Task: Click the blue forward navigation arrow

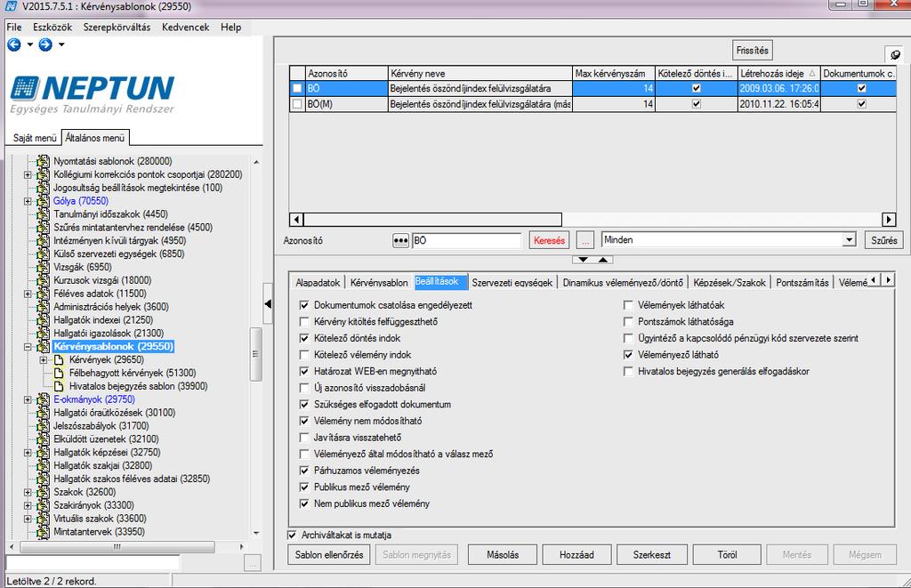Action: click(x=45, y=44)
